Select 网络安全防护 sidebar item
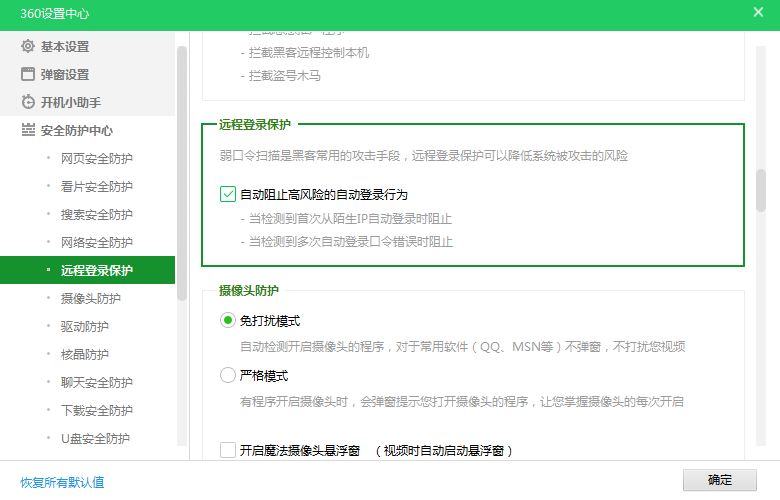This screenshot has height=500, width=780. [x=96, y=243]
